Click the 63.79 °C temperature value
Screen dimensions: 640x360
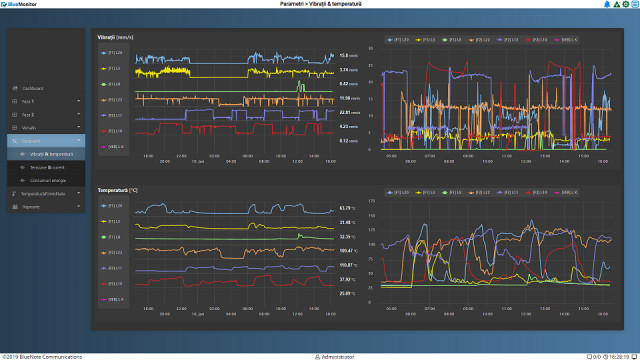pyautogui.click(x=347, y=208)
